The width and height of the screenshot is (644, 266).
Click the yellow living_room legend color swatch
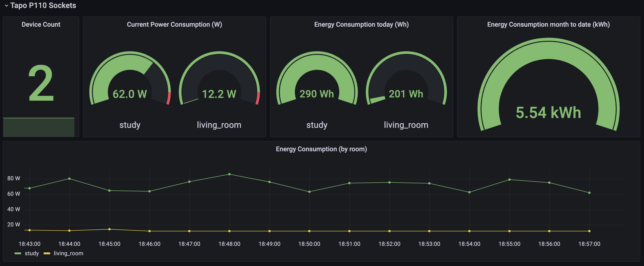point(47,253)
